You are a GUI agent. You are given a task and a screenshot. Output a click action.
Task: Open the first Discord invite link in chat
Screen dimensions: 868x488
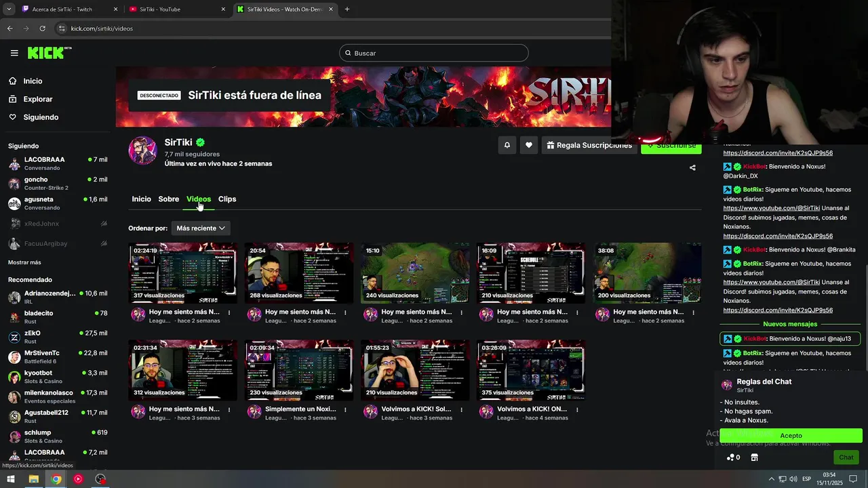(778, 153)
